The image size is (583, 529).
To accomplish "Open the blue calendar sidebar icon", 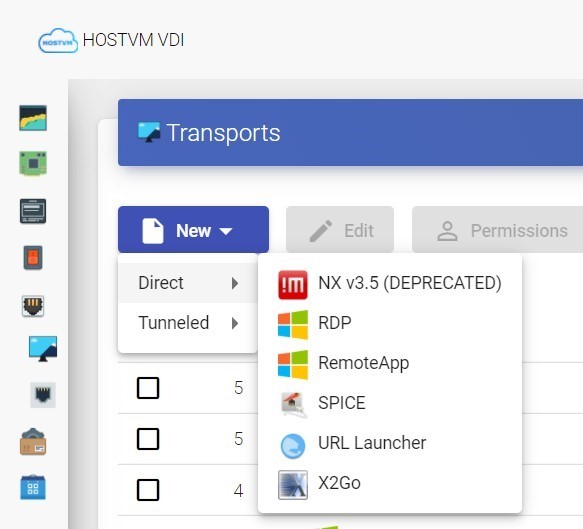I will [33, 487].
